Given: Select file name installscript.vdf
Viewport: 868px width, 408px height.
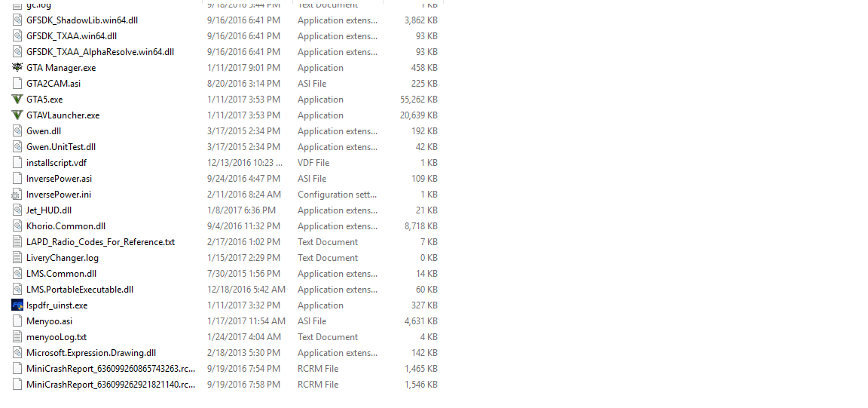Looking at the screenshot, I should 57,163.
